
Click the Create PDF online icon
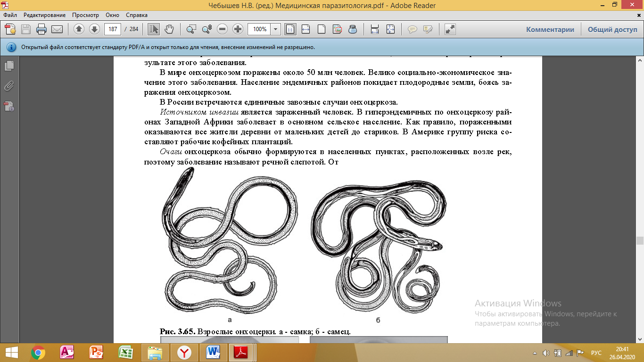tap(10, 29)
